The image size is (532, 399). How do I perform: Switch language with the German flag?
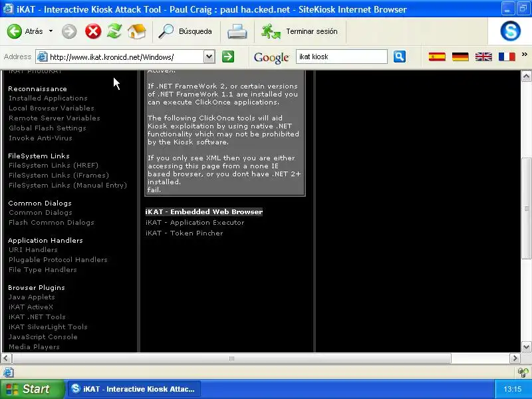[x=460, y=57]
